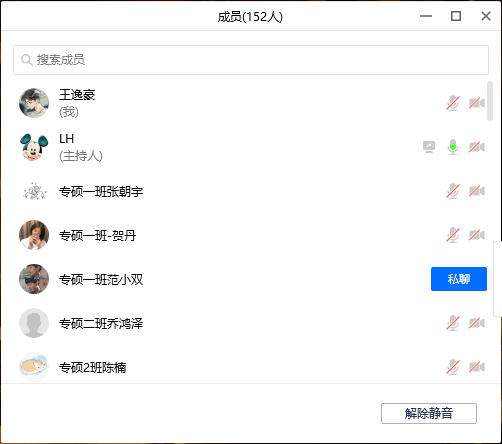Open LH's Mickey Mouse avatar
The height and width of the screenshot is (444, 502).
(x=34, y=147)
